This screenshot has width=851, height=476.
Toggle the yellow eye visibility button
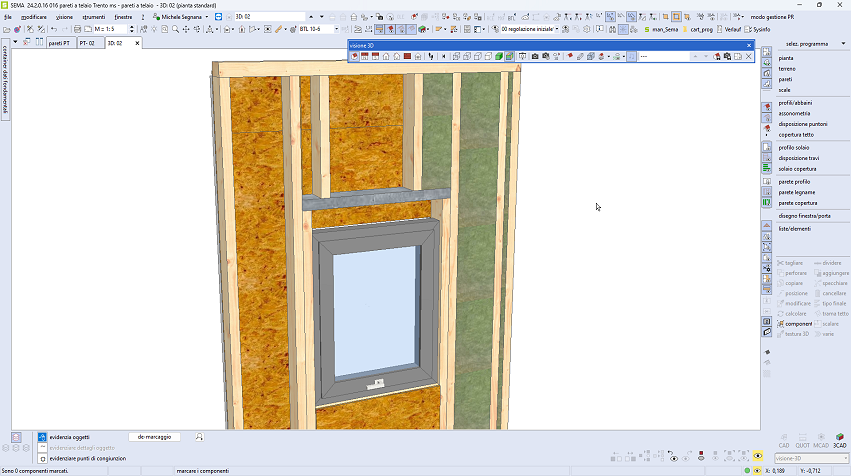(x=758, y=457)
